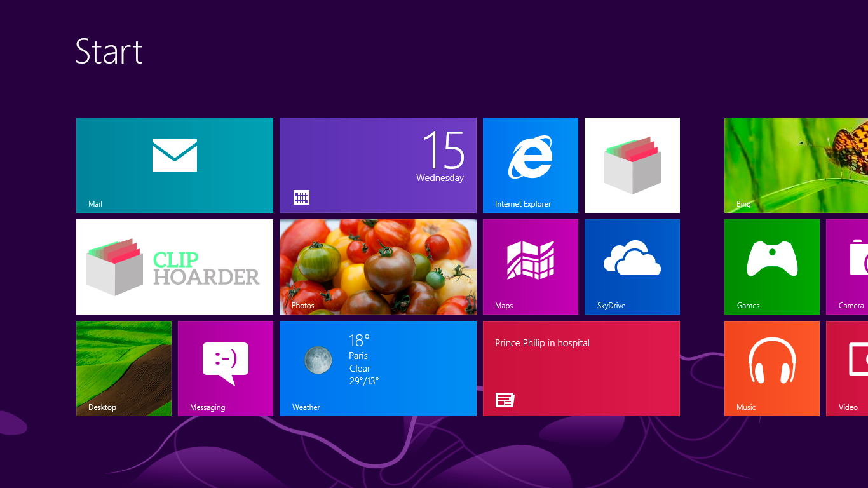Open the Mail envelope tile

(x=175, y=165)
